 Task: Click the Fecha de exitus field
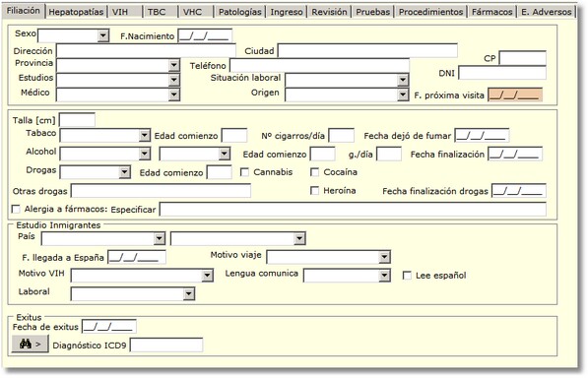click(109, 326)
